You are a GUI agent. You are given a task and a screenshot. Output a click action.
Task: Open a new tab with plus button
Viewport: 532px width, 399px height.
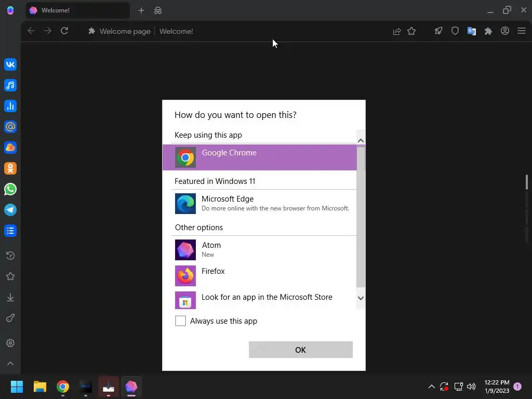[x=141, y=10]
